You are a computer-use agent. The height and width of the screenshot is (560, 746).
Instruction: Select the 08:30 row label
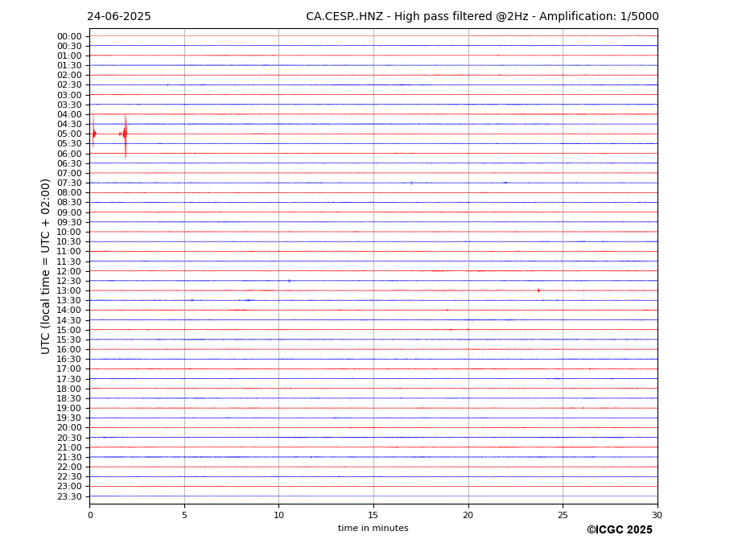(69, 203)
